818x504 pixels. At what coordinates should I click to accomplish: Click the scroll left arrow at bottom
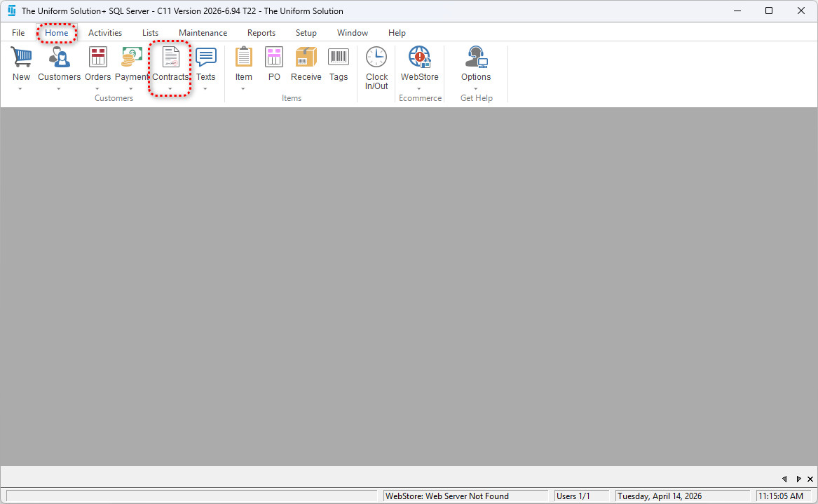[784, 479]
